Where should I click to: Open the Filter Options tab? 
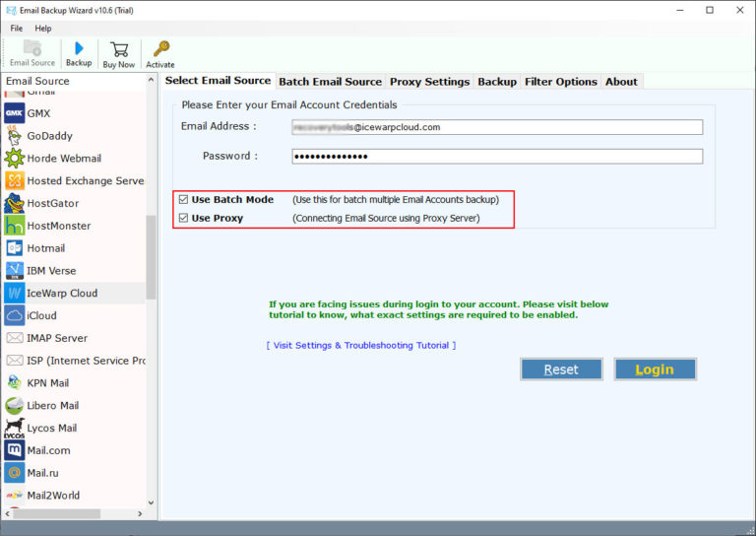pos(561,82)
